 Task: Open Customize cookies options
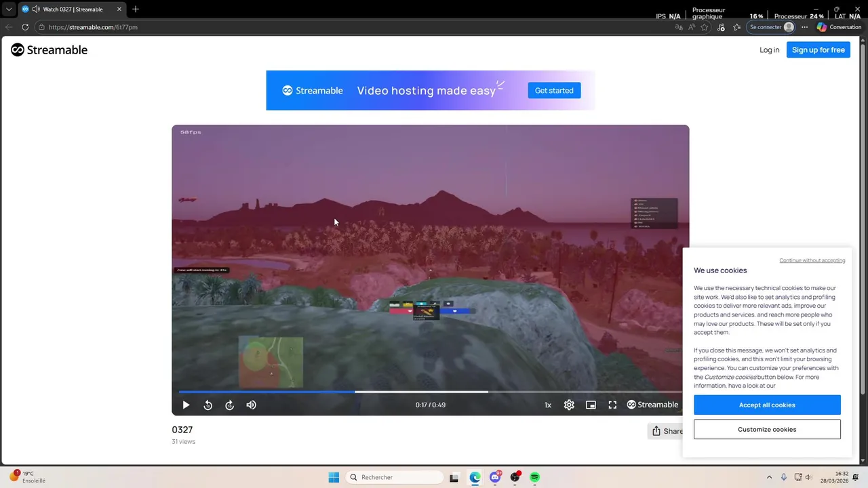tap(767, 429)
